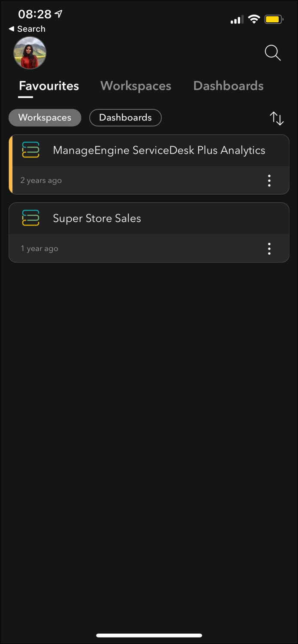Switch to the top Workspaces tab
298x644 pixels.
[x=135, y=86]
